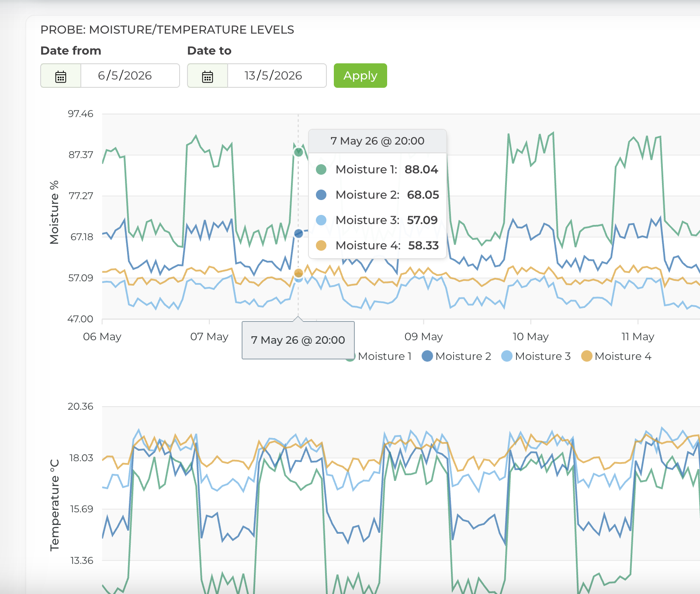
Task: Select the highlighted green Moisture 1 data point
Action: [x=298, y=152]
